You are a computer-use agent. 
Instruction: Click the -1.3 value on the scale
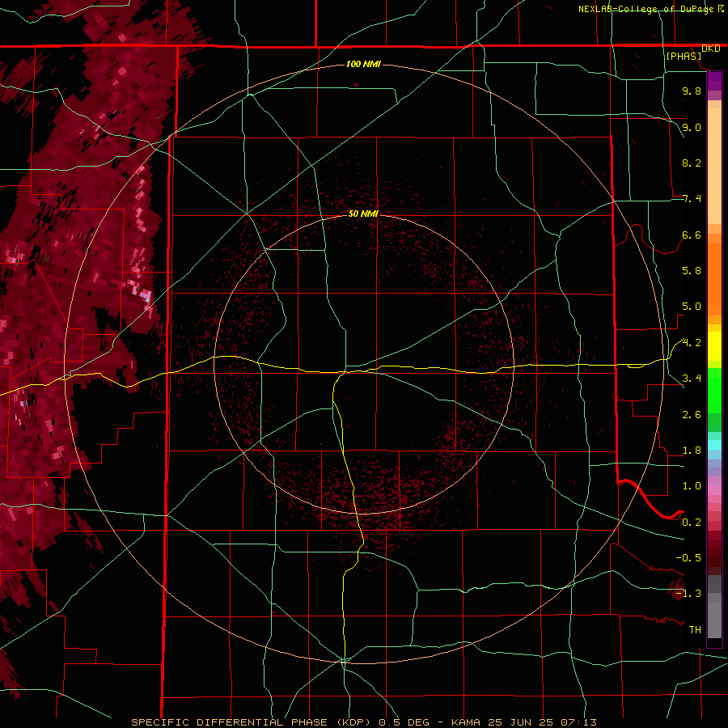[x=688, y=594]
